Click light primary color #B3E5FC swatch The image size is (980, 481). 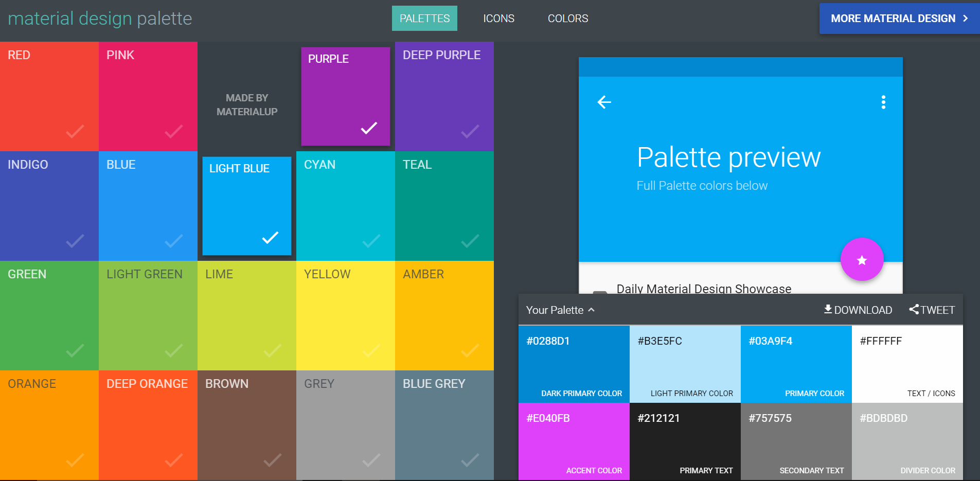coord(685,364)
